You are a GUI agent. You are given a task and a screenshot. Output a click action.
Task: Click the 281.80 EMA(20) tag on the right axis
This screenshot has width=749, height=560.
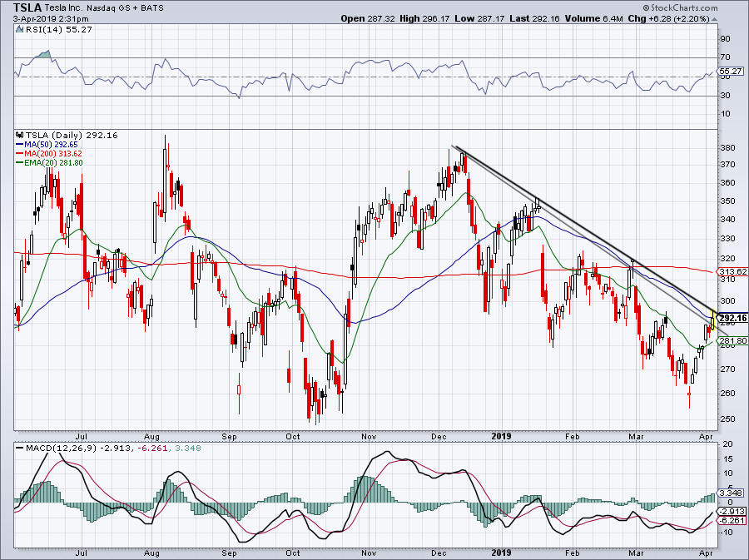coord(732,340)
